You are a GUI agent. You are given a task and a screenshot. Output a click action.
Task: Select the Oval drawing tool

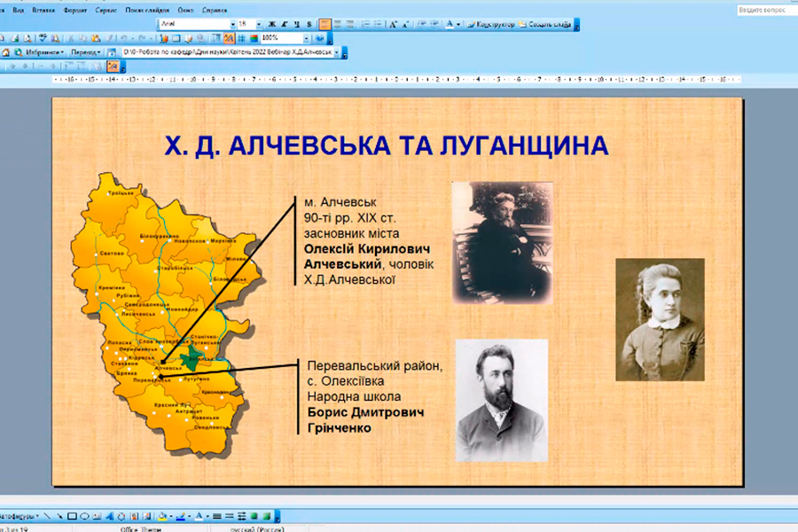(85, 515)
